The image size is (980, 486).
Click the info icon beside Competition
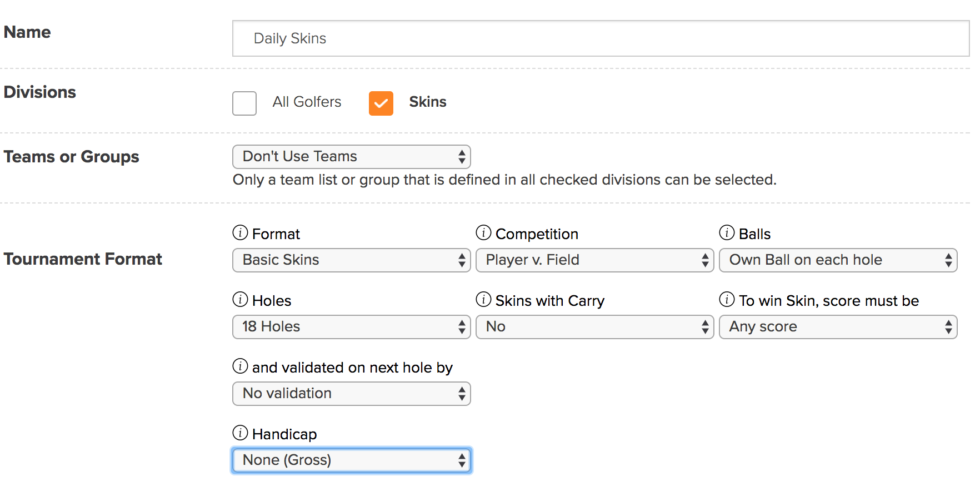click(483, 232)
